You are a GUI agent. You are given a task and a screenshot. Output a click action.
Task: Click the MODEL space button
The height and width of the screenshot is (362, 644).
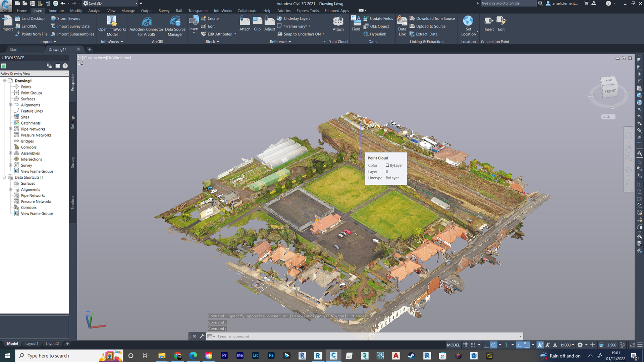coord(453,345)
